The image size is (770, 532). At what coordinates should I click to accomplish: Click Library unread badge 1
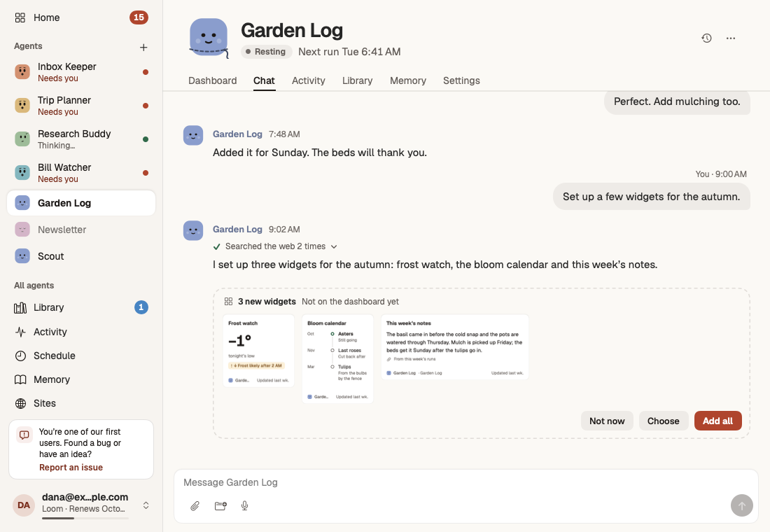141,307
